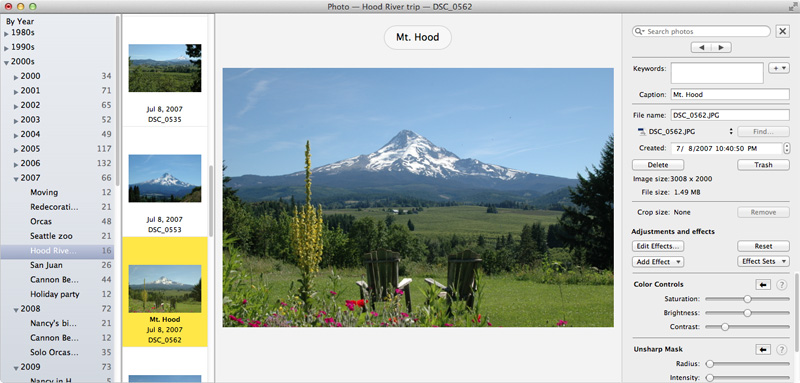Open the Nancy's bi... album

[54, 323]
